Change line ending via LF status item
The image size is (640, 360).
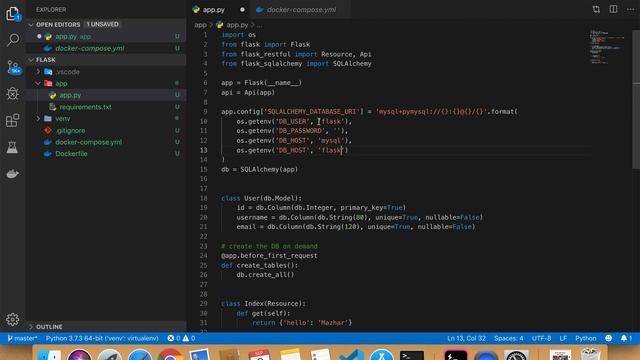pyautogui.click(x=563, y=338)
